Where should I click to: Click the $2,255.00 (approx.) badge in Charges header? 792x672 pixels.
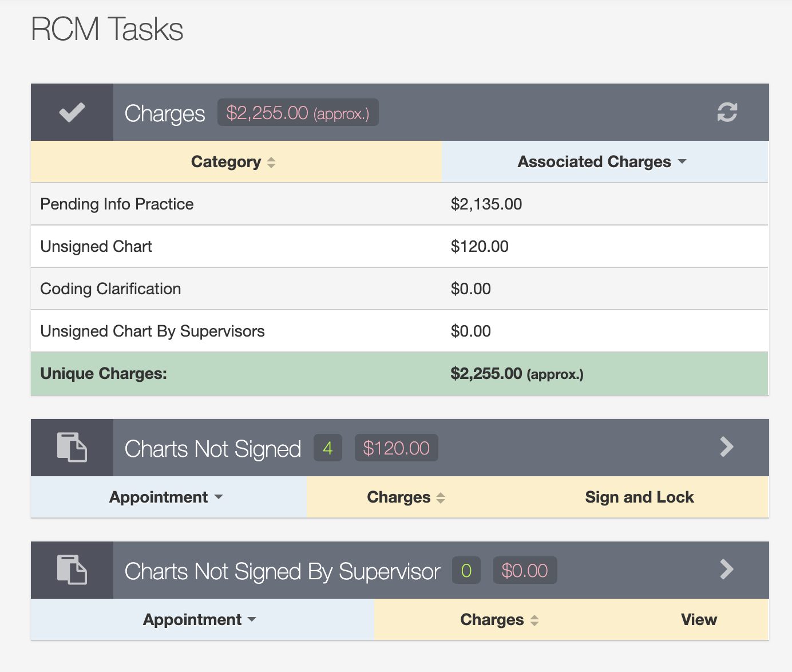[x=298, y=113]
